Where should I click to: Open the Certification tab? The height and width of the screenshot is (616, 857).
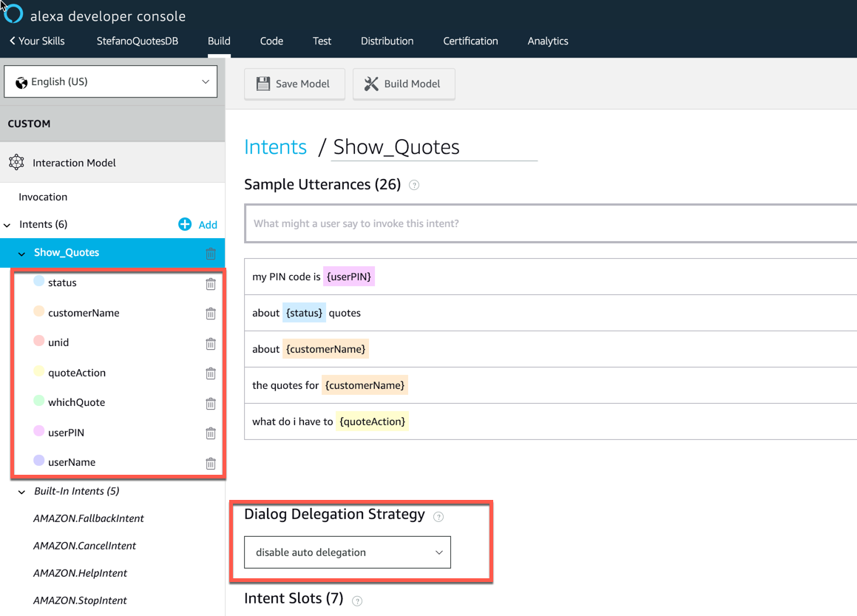click(x=470, y=41)
